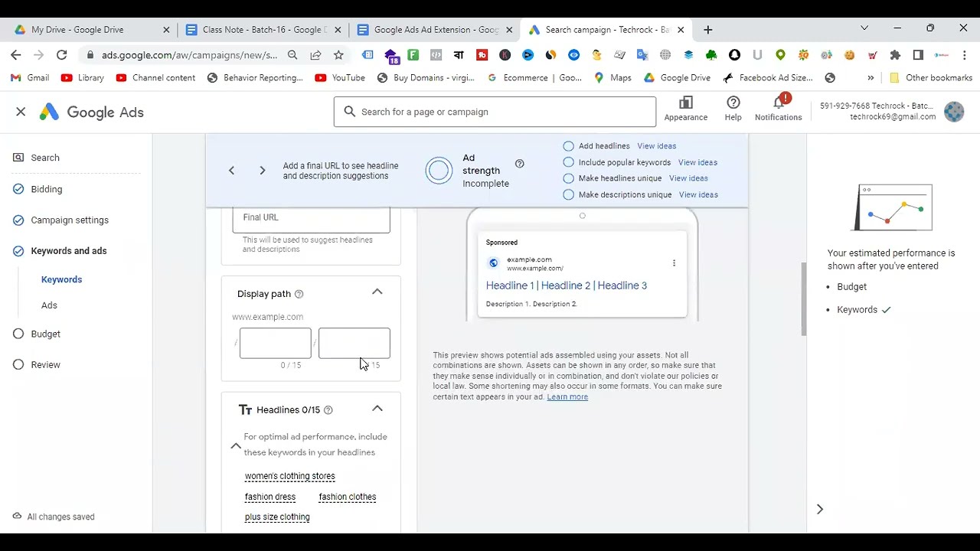Open the Gmail bookmark
Image resolution: width=980 pixels, height=551 pixels.
click(31, 78)
